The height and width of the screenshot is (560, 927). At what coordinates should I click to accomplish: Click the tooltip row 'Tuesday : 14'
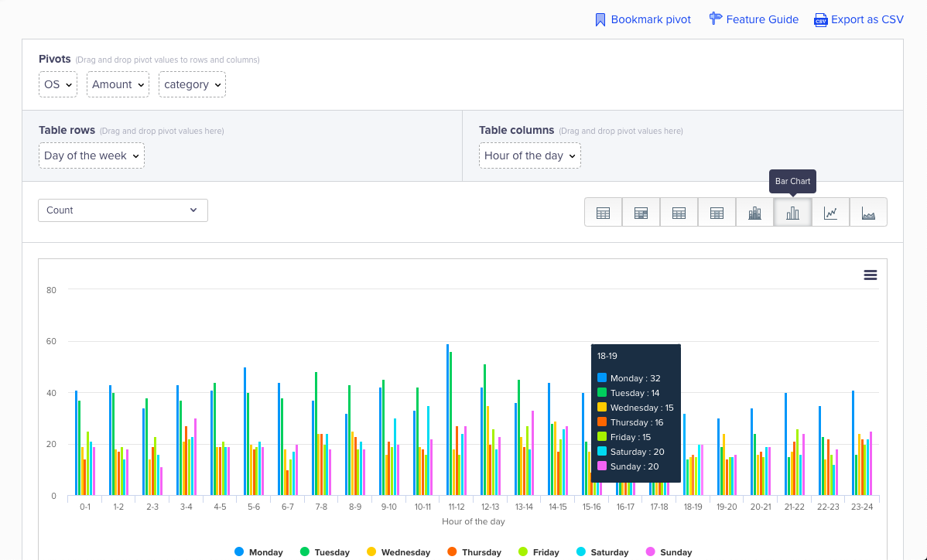(x=628, y=393)
